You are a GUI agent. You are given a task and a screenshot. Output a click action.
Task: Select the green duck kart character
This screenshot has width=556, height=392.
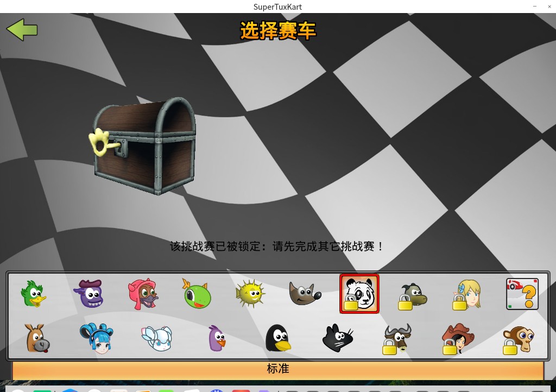click(33, 294)
